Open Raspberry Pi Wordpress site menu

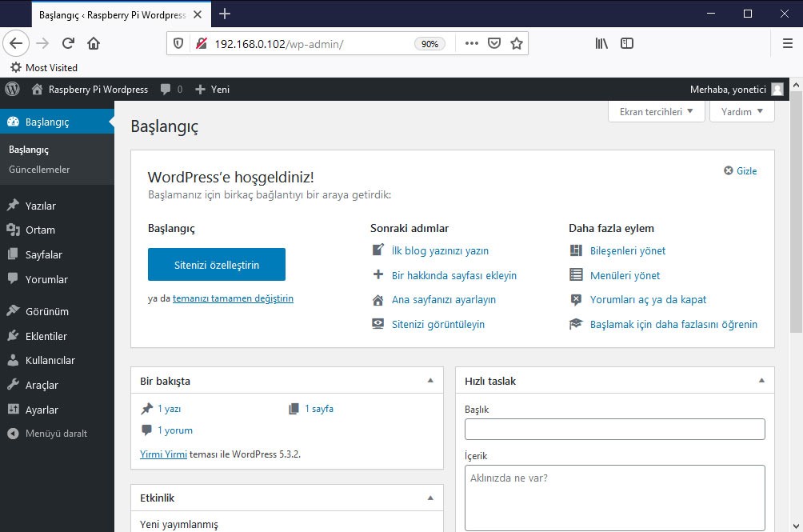90,89
